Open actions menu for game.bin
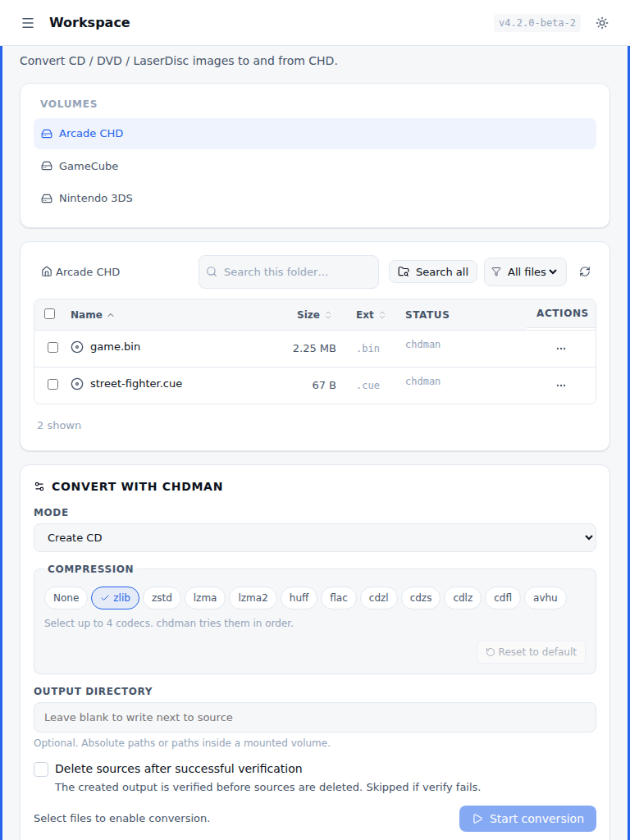The height and width of the screenshot is (840, 630). point(561,348)
